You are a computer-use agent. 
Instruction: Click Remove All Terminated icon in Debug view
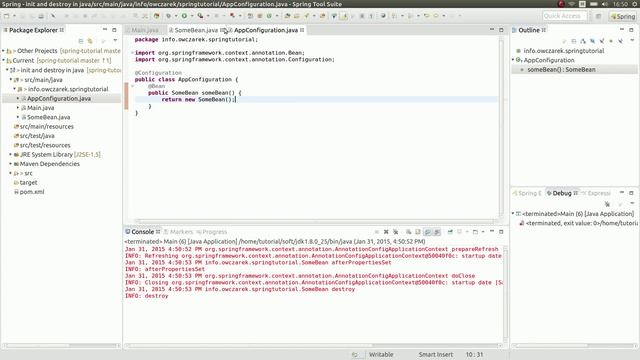607,204
